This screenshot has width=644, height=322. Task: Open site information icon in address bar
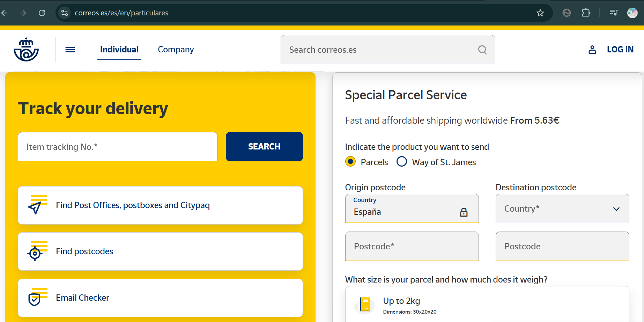tap(65, 13)
